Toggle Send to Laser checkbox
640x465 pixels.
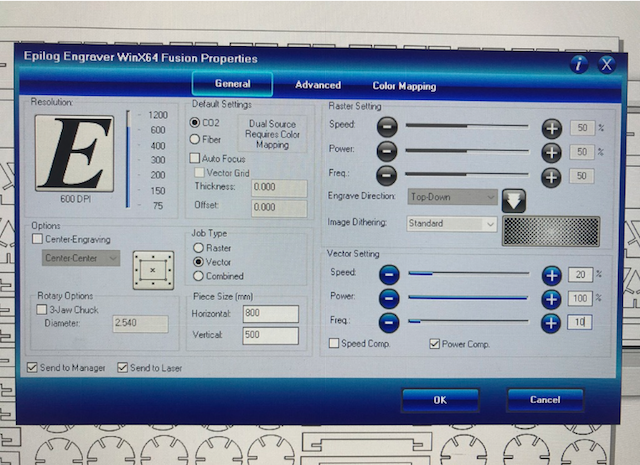(x=122, y=367)
